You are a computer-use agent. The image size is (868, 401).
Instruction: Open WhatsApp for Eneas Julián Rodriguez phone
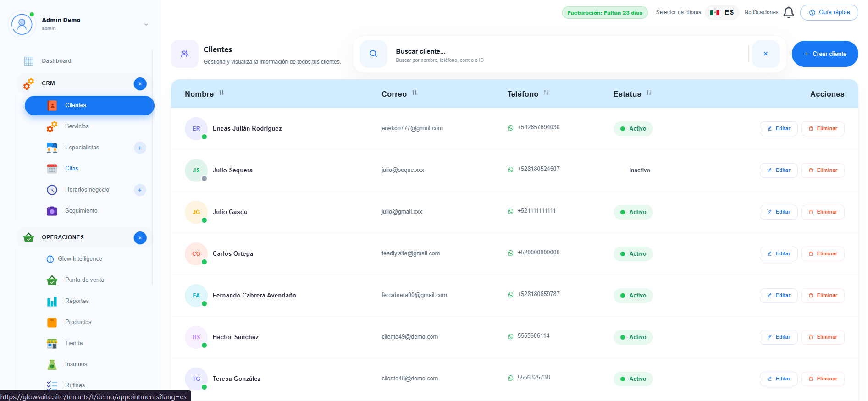tap(510, 128)
